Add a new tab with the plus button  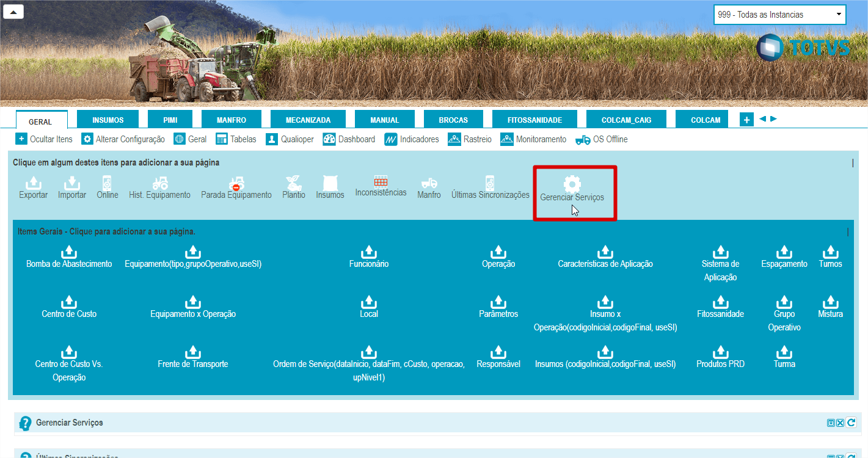(x=746, y=120)
